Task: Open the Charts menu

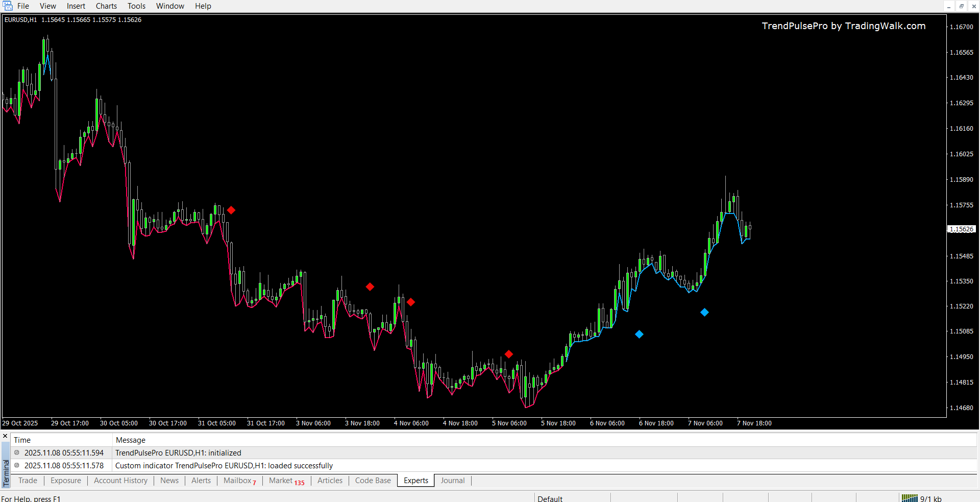Action: click(x=106, y=6)
